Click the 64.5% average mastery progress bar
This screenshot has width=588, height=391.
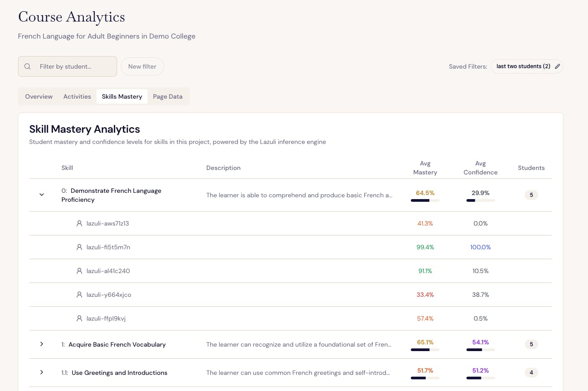pyautogui.click(x=425, y=200)
